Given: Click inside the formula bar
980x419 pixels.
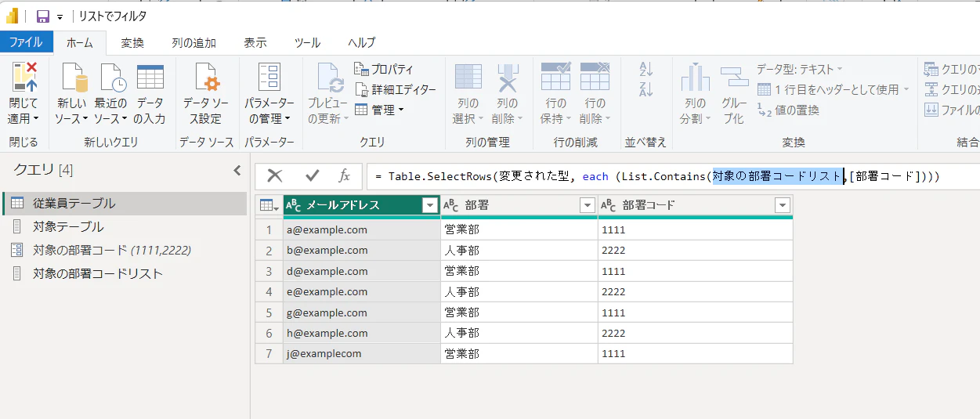Looking at the screenshot, I should point(674,176).
